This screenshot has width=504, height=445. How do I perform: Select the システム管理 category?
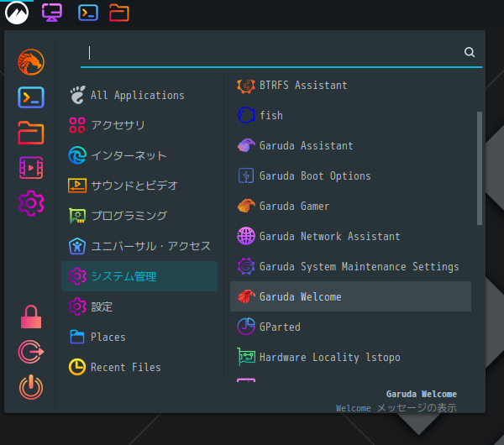(x=139, y=276)
